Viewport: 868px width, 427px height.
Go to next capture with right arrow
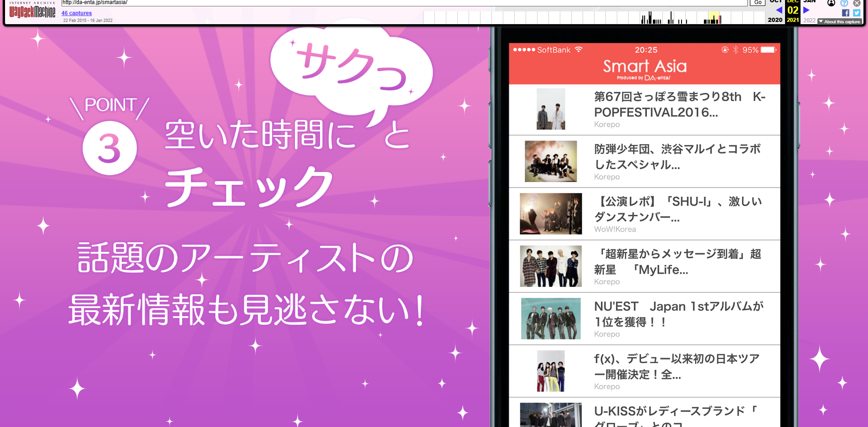[806, 10]
